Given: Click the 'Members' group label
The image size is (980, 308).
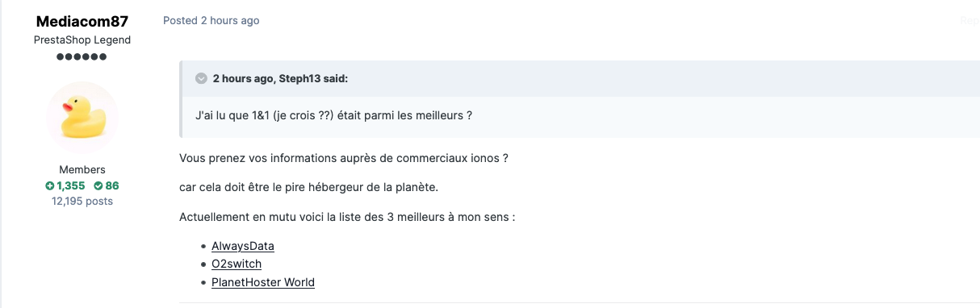Looking at the screenshot, I should click(x=82, y=169).
